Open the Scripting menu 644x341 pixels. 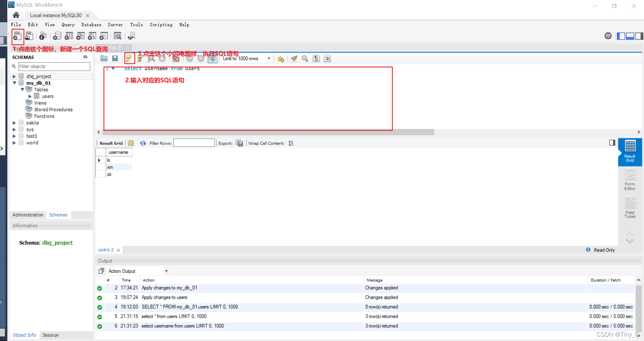pyautogui.click(x=161, y=25)
